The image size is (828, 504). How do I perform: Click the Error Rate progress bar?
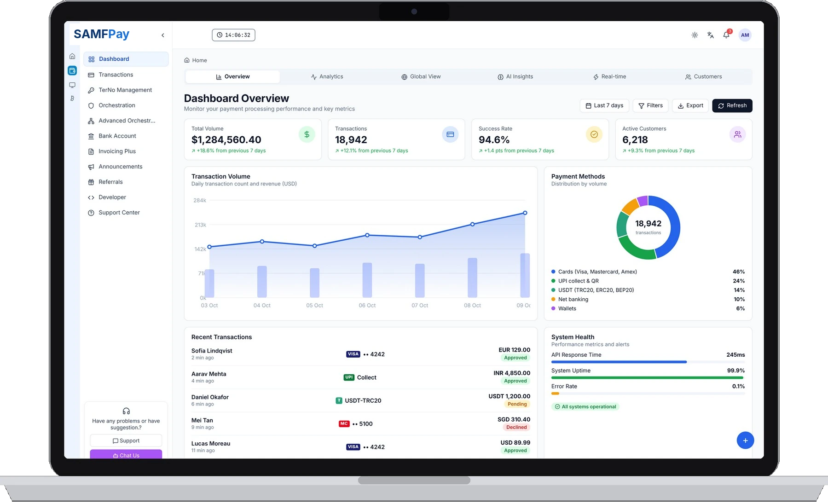pos(648,394)
